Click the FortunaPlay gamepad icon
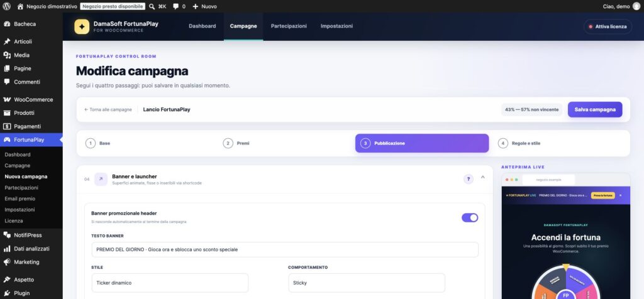 click(6, 140)
